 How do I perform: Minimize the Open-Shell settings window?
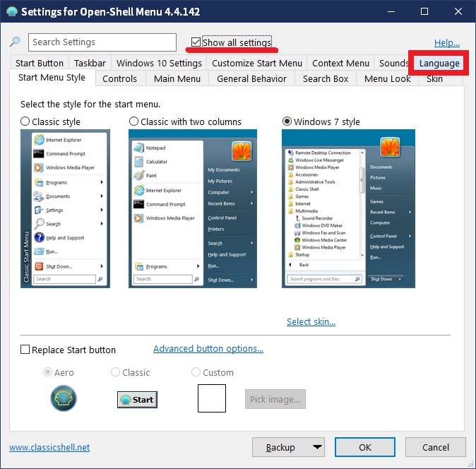(x=391, y=11)
